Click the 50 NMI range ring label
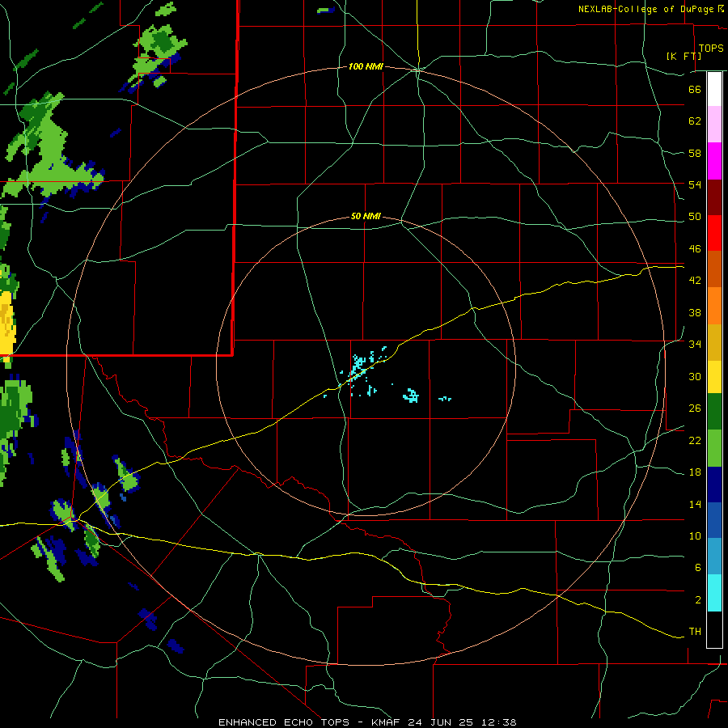 point(366,216)
